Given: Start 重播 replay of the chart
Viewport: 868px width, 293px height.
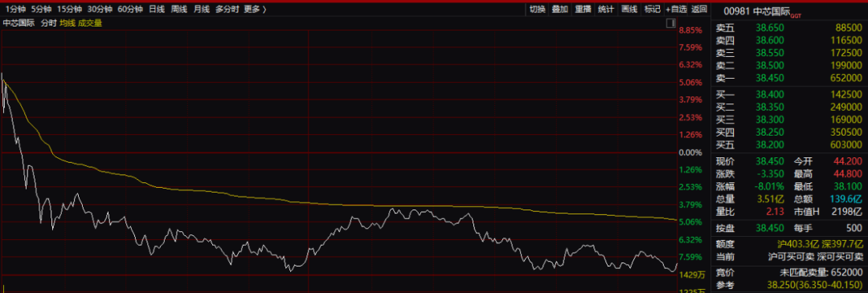Looking at the screenshot, I should tap(583, 9).
